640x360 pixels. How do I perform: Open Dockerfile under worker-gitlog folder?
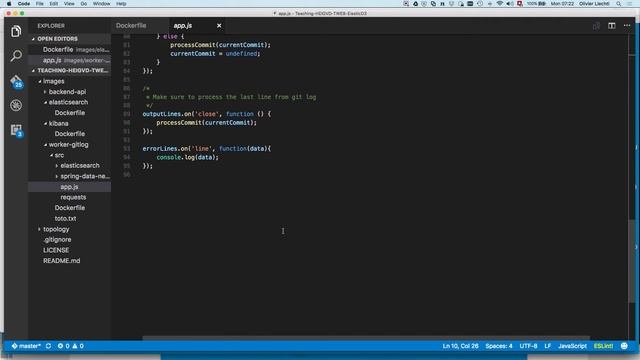70,208
